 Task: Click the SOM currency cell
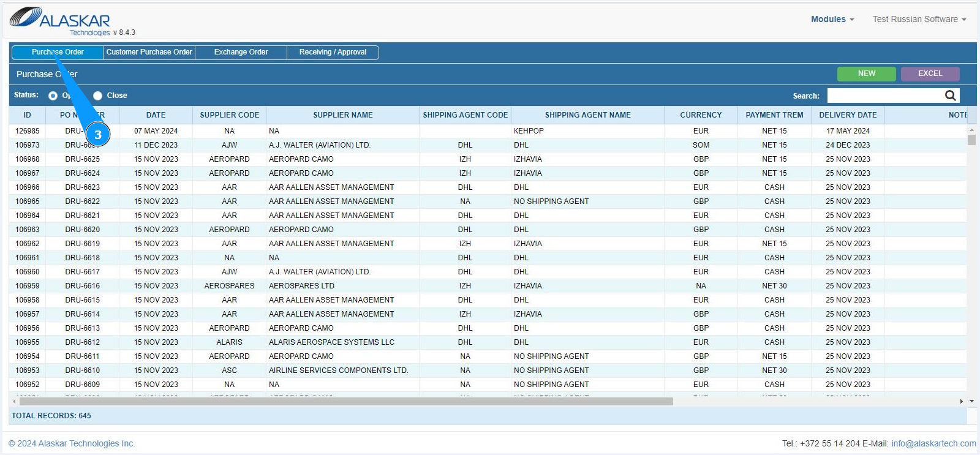701,145
